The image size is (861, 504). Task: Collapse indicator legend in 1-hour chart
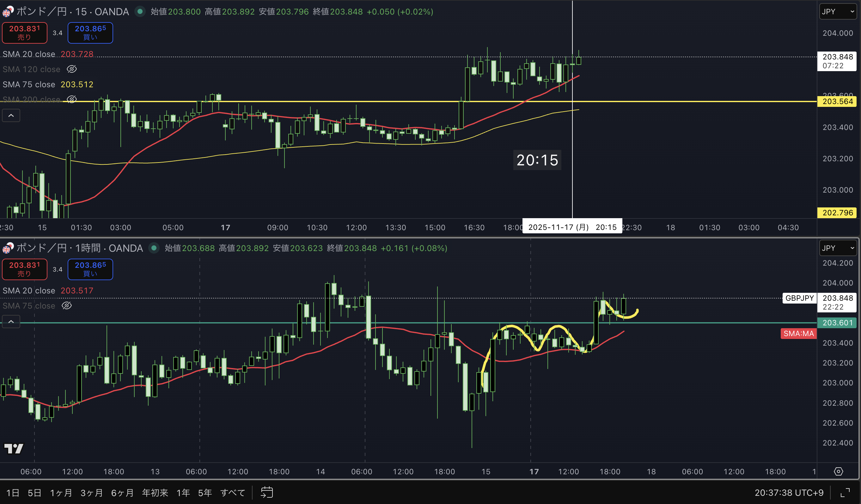point(11,322)
